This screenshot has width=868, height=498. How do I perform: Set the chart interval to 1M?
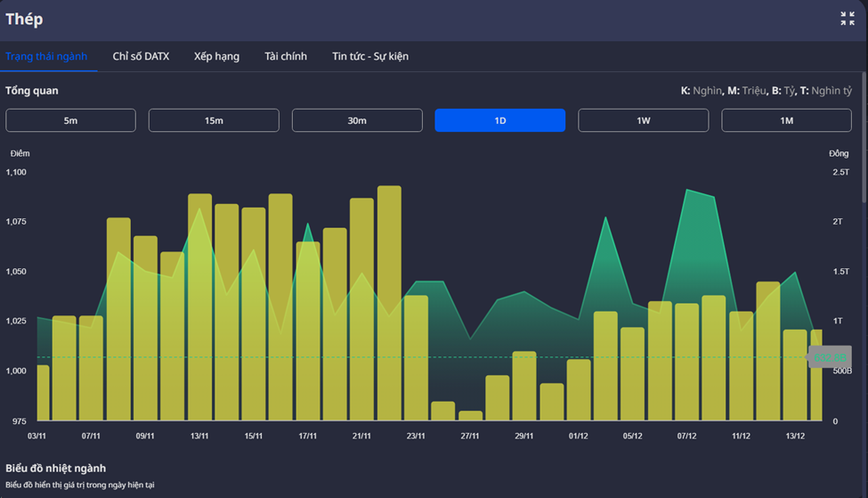[x=786, y=120]
